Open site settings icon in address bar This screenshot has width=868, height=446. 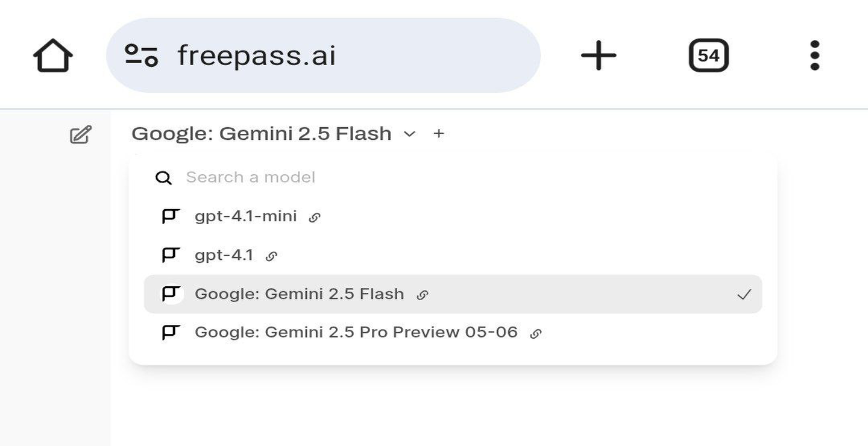coord(141,55)
